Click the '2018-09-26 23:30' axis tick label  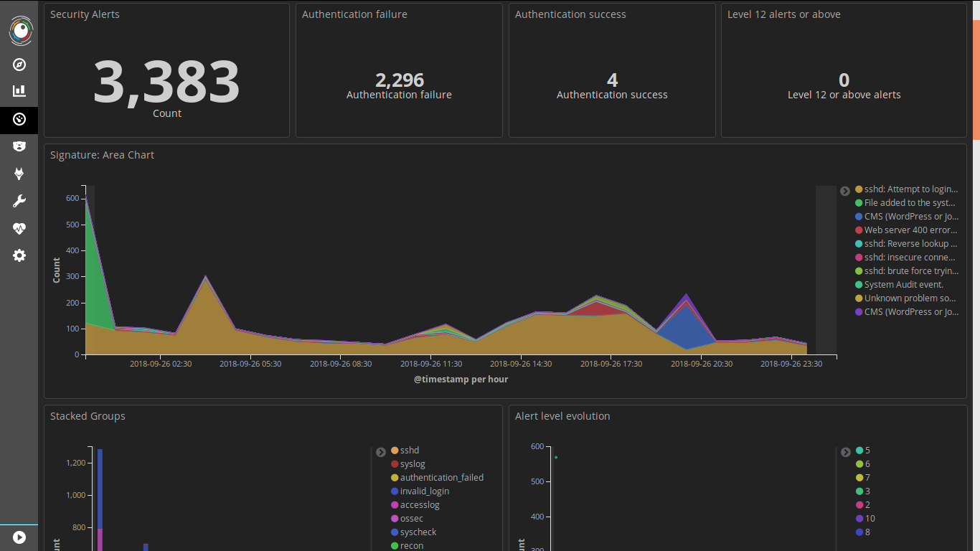click(x=791, y=364)
